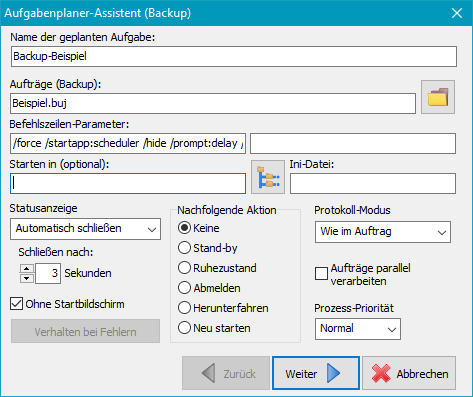Expand Prozess-Priorität dropdown showing Normal

click(358, 329)
